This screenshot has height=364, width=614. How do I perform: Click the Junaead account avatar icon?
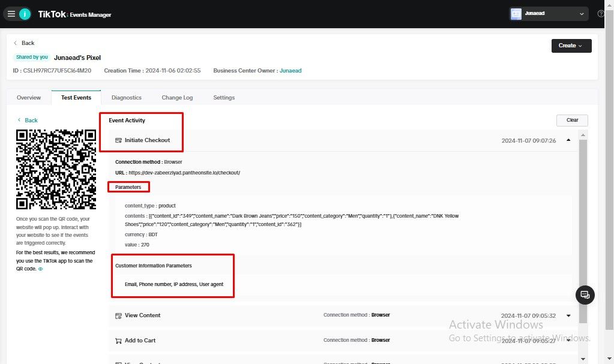(x=516, y=14)
